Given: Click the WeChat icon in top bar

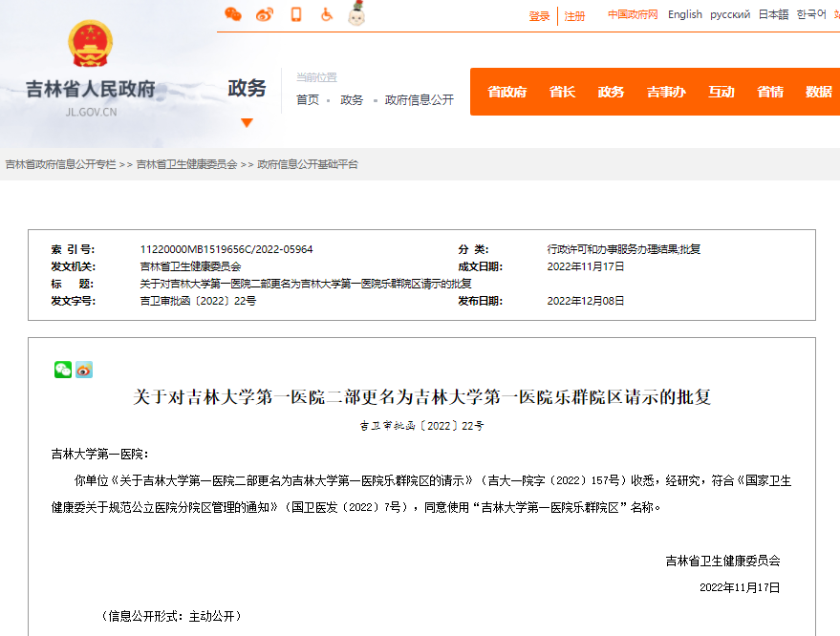Looking at the screenshot, I should tap(233, 14).
